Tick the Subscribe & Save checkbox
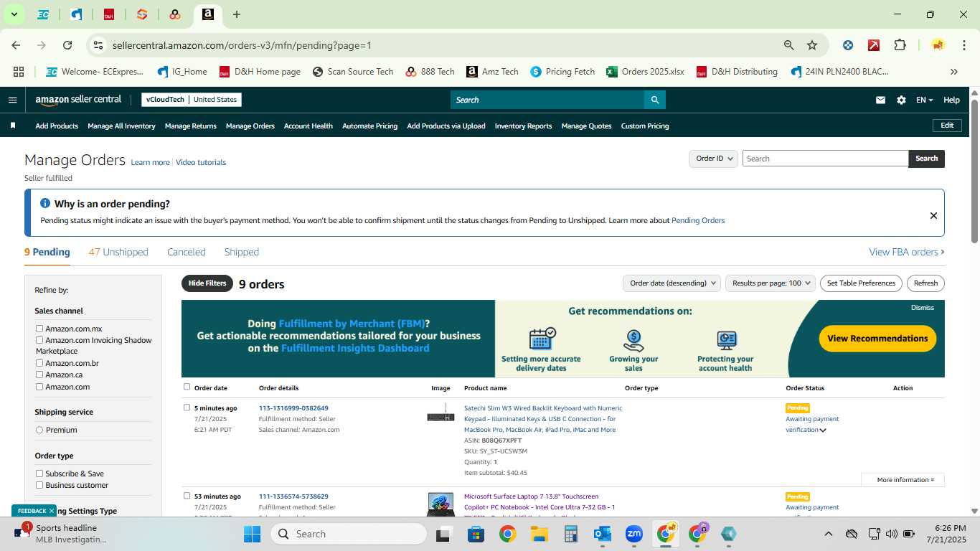The width and height of the screenshot is (980, 551). (x=39, y=474)
